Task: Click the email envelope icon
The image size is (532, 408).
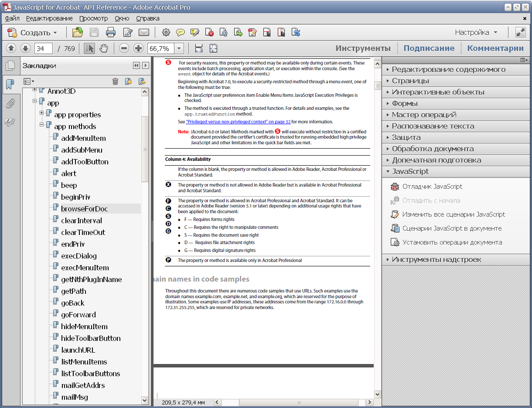Action: tap(144, 32)
